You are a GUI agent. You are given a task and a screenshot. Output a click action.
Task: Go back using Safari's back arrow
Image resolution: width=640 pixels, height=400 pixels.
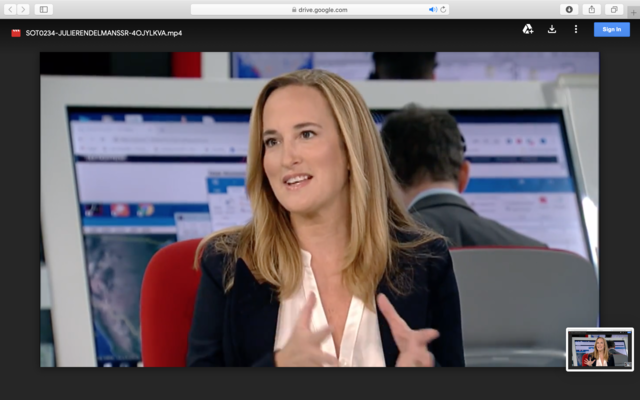10,9
